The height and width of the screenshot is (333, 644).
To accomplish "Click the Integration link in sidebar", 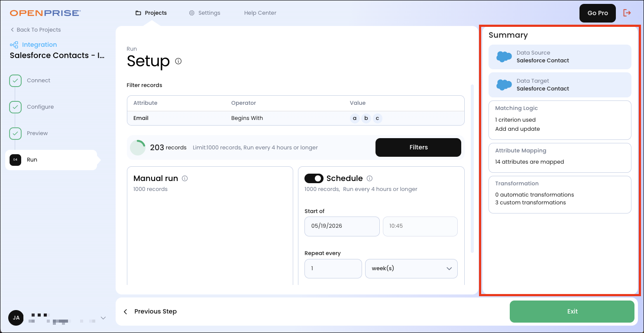I will (39, 45).
